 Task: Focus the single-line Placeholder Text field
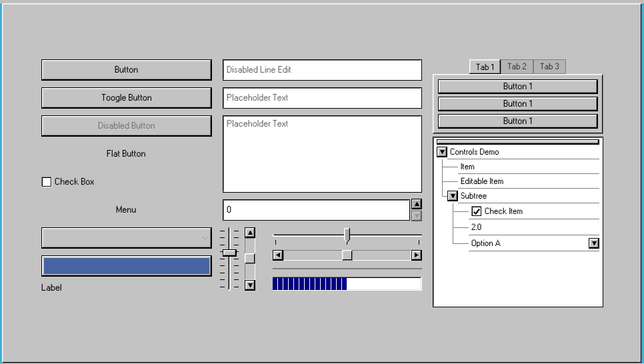[x=323, y=98]
